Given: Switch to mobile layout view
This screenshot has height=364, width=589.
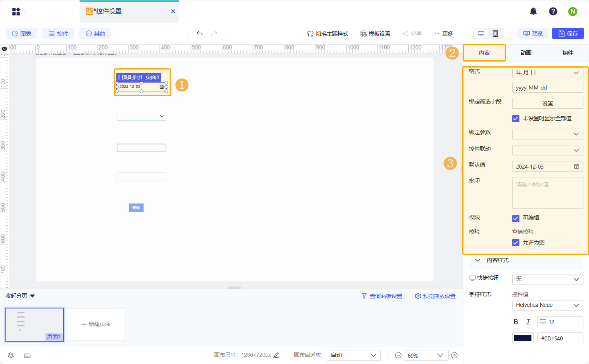Looking at the screenshot, I should (495, 34).
